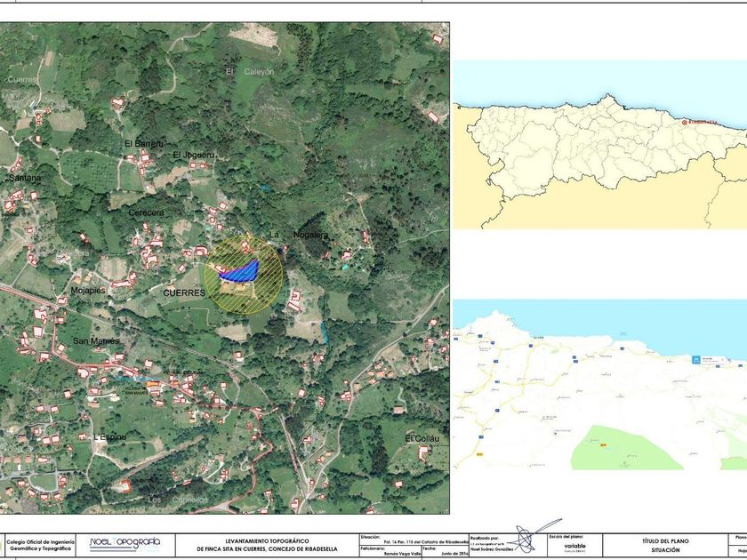Click the "El Barreru" place label

click(144, 143)
